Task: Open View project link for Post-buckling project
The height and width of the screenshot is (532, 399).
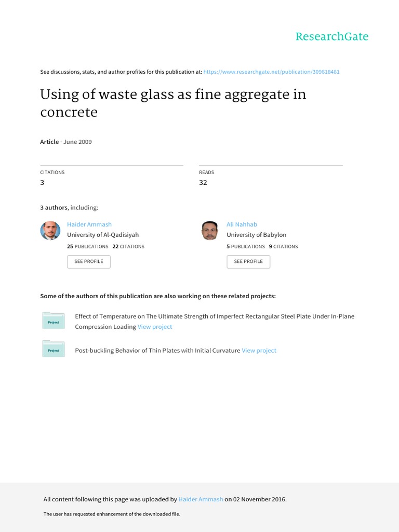Action: 259,351
